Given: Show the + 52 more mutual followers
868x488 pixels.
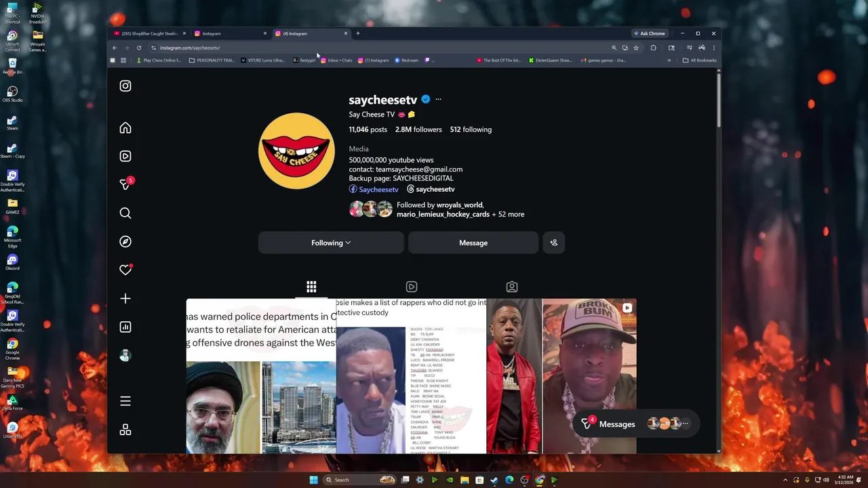Looking at the screenshot, I should coord(508,214).
